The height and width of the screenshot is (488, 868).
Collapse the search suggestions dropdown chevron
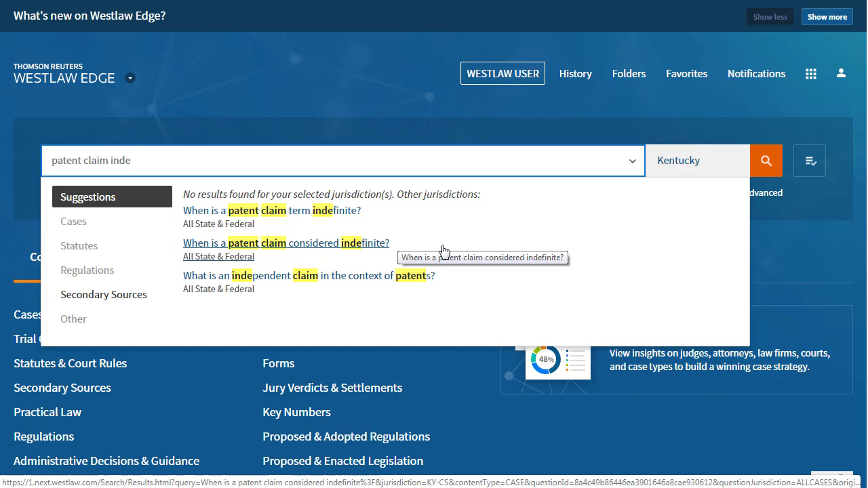tap(632, 161)
